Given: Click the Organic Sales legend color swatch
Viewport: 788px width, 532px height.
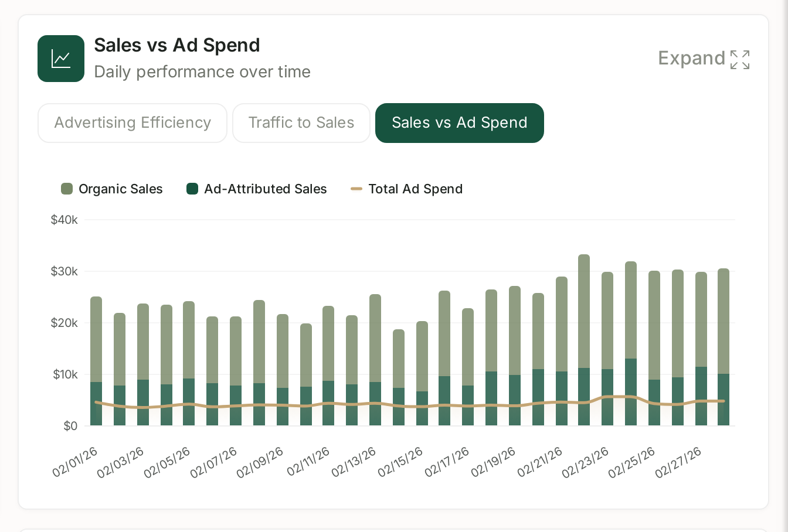Looking at the screenshot, I should point(67,189).
